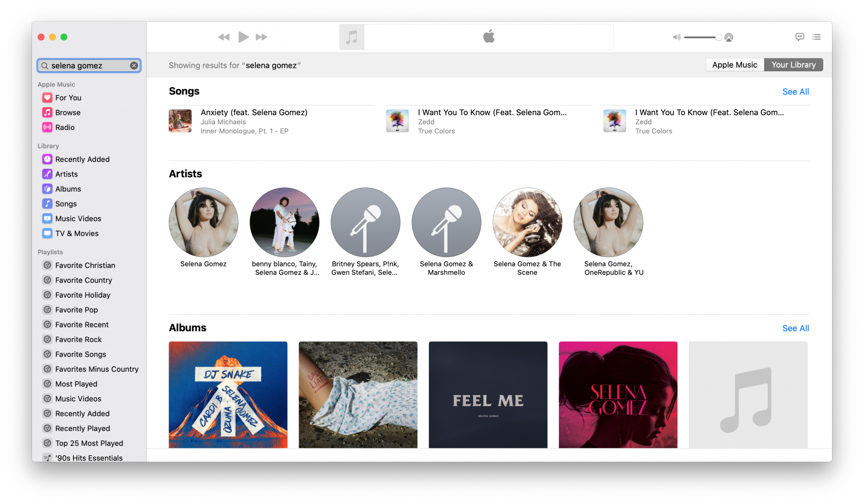Click the rewind playback button
Image resolution: width=864 pixels, height=504 pixels.
pyautogui.click(x=224, y=37)
